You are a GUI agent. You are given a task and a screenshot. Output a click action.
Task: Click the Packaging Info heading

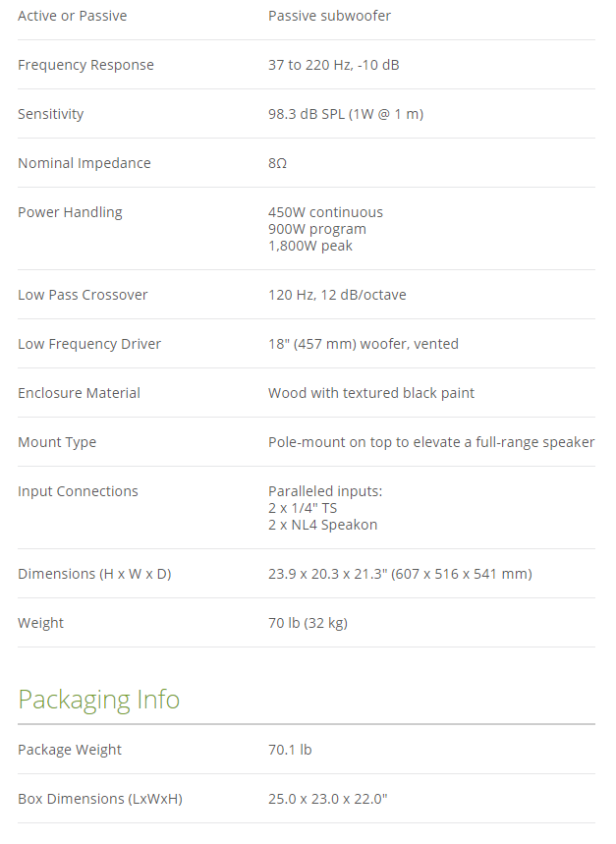point(98,700)
